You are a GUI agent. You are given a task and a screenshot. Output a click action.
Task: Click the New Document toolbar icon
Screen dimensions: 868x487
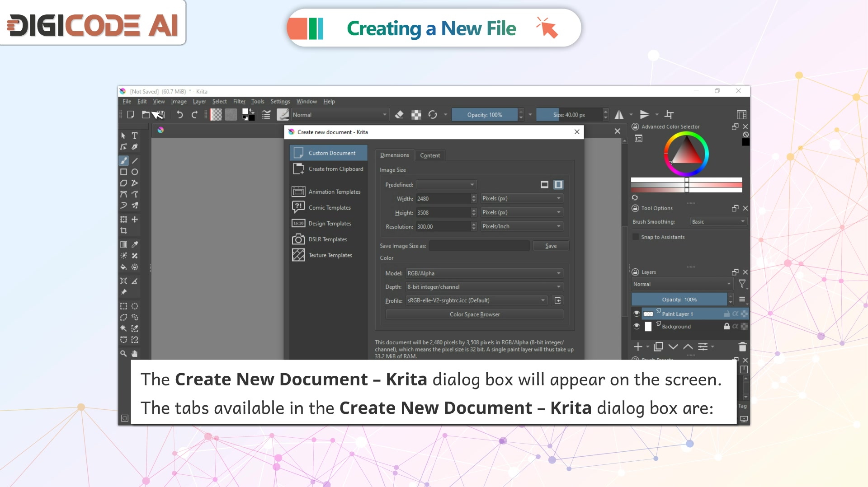pos(131,115)
